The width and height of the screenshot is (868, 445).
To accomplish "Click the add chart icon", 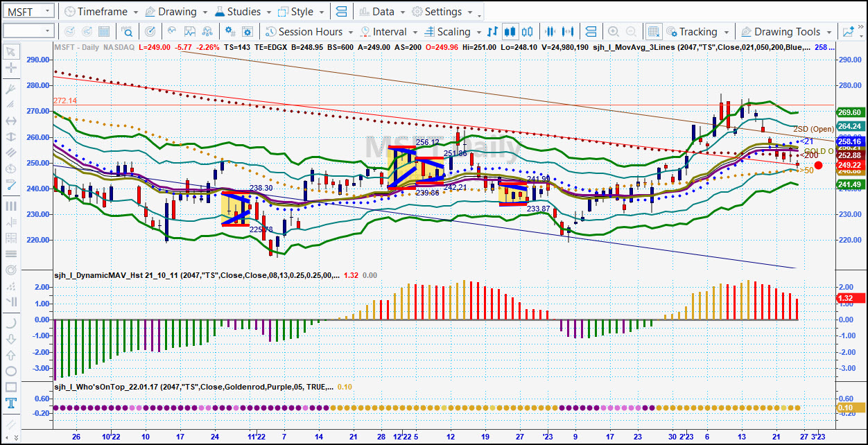I will (x=848, y=32).
